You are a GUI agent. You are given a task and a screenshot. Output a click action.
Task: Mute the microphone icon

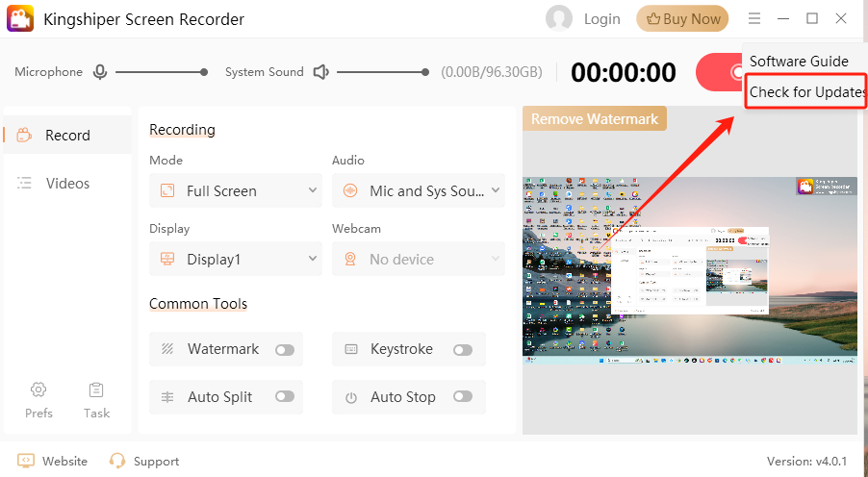(x=100, y=72)
